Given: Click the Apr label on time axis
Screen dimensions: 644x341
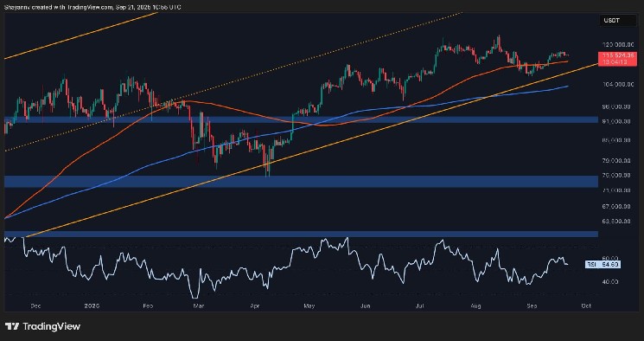Looking at the screenshot, I should tap(254, 306).
